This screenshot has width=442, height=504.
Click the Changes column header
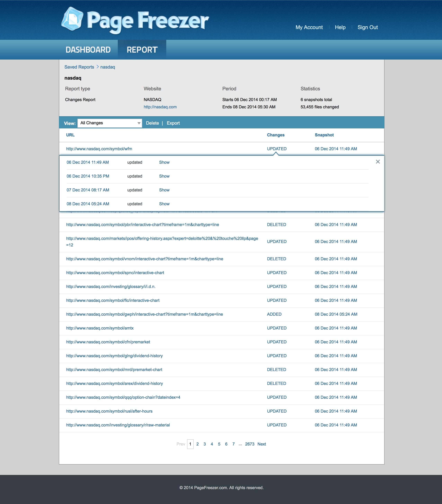(x=276, y=135)
